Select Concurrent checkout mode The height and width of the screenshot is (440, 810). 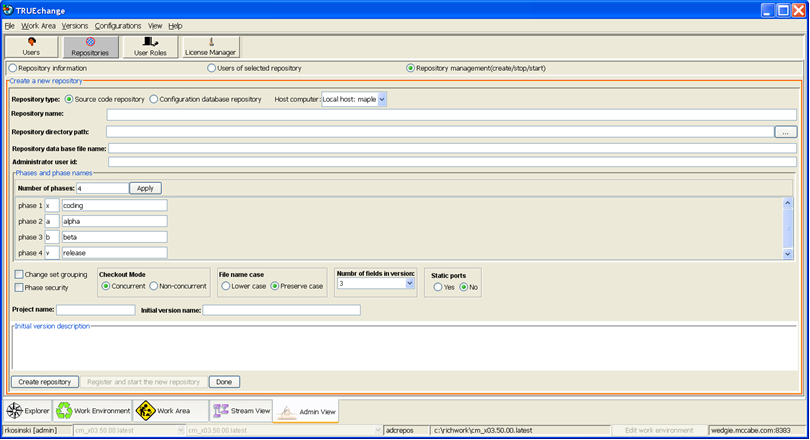point(105,286)
